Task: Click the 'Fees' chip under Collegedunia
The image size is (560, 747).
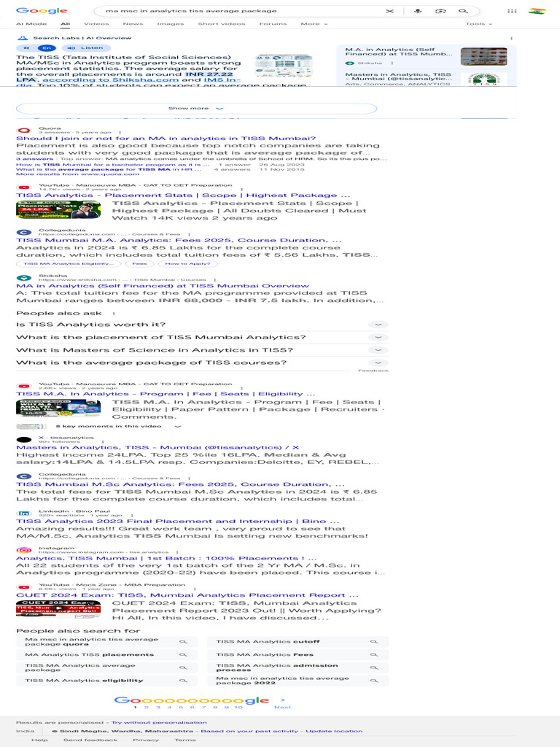Action: 139,263
